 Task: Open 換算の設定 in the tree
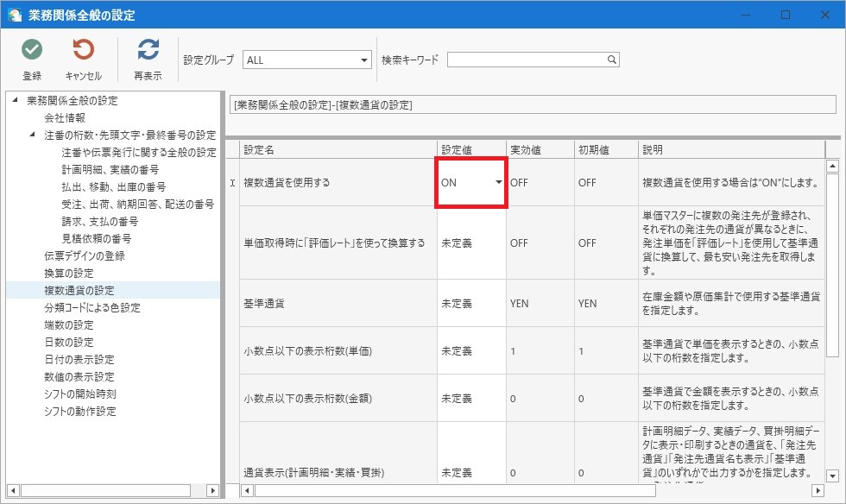(x=68, y=273)
